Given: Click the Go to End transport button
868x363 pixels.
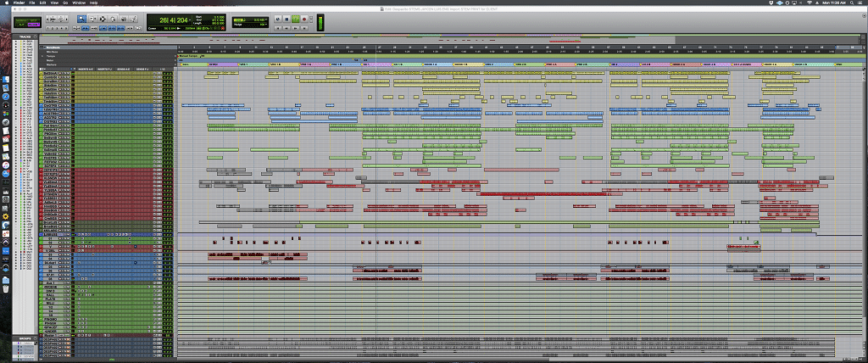Looking at the screenshot, I should (304, 28).
